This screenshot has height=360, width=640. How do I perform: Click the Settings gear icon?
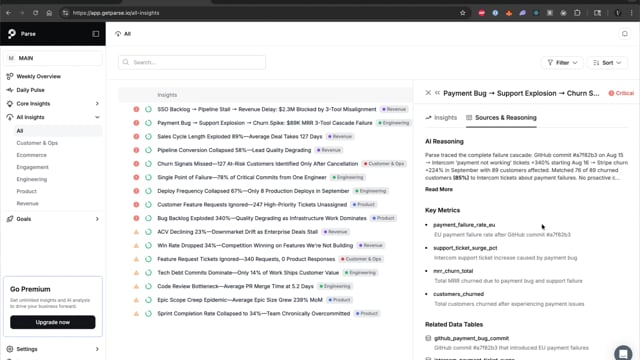tap(10, 349)
